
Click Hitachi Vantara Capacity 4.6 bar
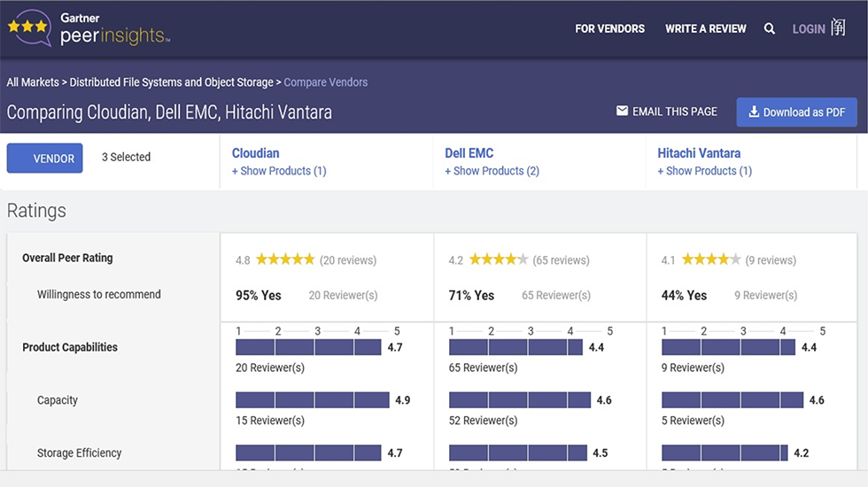(732, 400)
